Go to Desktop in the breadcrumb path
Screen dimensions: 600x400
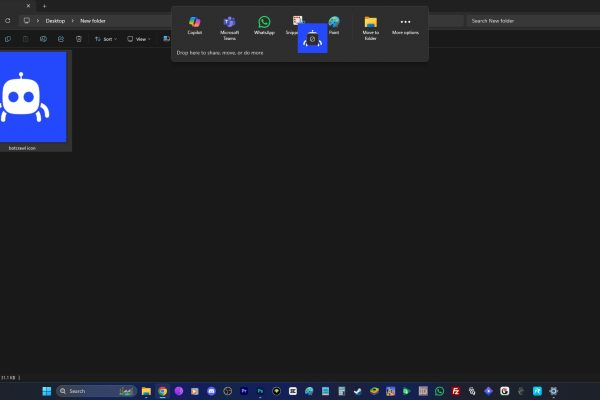(x=55, y=21)
